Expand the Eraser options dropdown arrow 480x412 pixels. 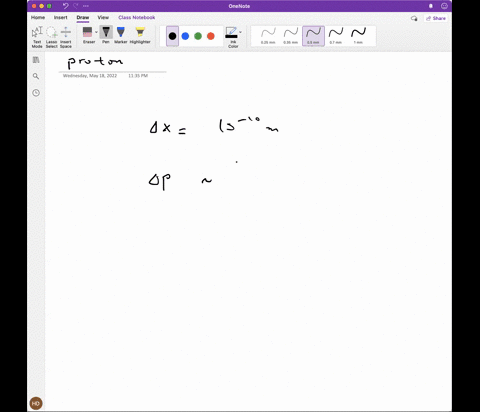point(96,32)
